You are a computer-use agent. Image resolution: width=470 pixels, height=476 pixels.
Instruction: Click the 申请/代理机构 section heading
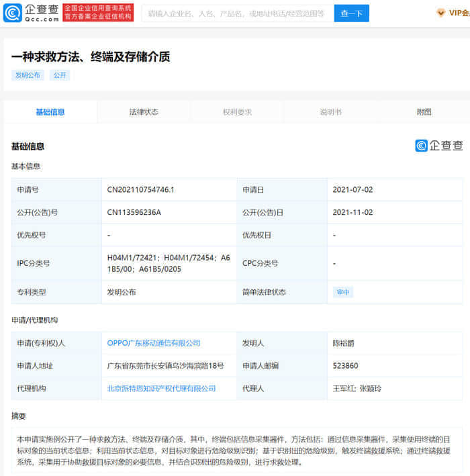35,320
